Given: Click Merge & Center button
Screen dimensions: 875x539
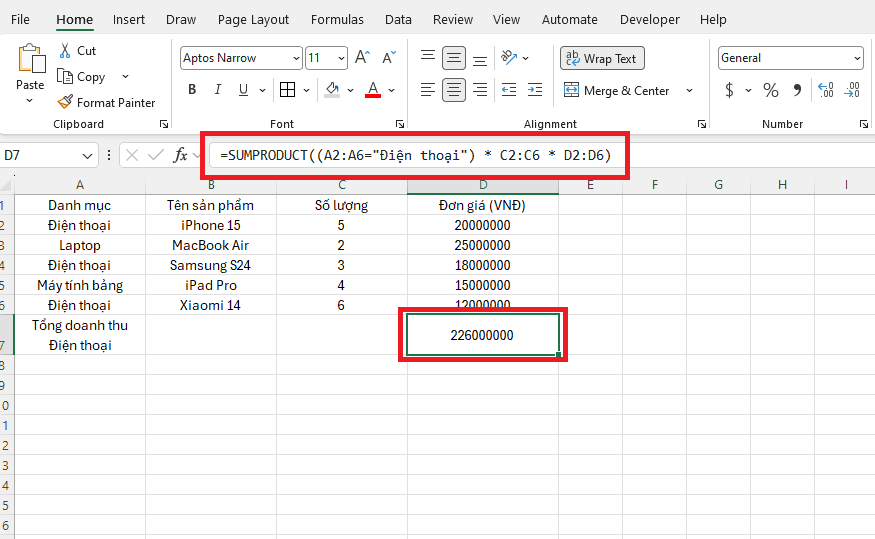Looking at the screenshot, I should (x=616, y=90).
